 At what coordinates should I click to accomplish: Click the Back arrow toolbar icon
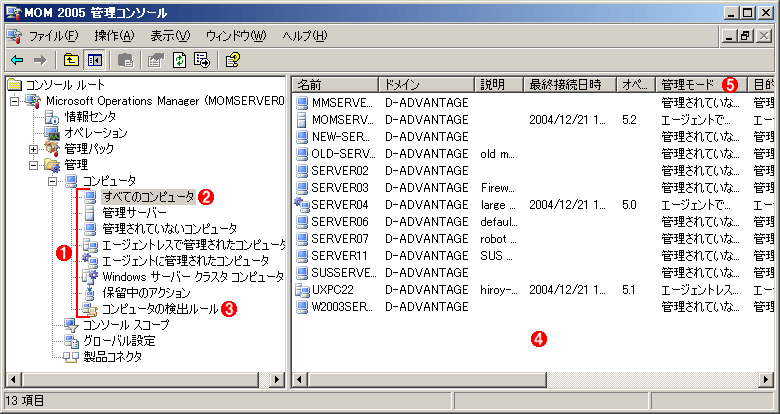pyautogui.click(x=17, y=60)
